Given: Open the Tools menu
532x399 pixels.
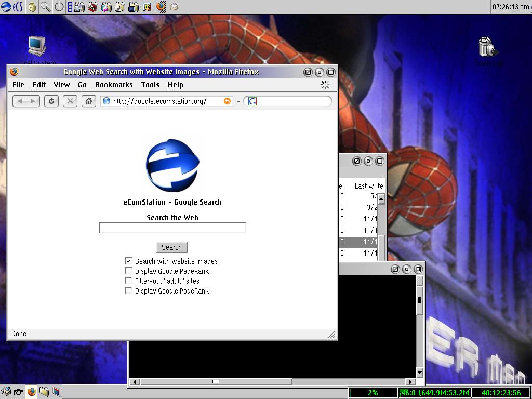Looking at the screenshot, I should [150, 85].
